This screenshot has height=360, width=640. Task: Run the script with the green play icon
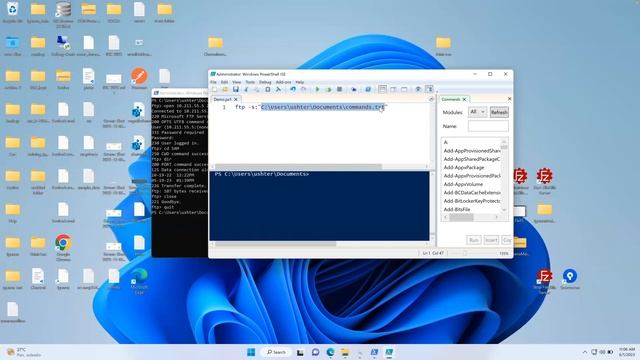point(318,89)
